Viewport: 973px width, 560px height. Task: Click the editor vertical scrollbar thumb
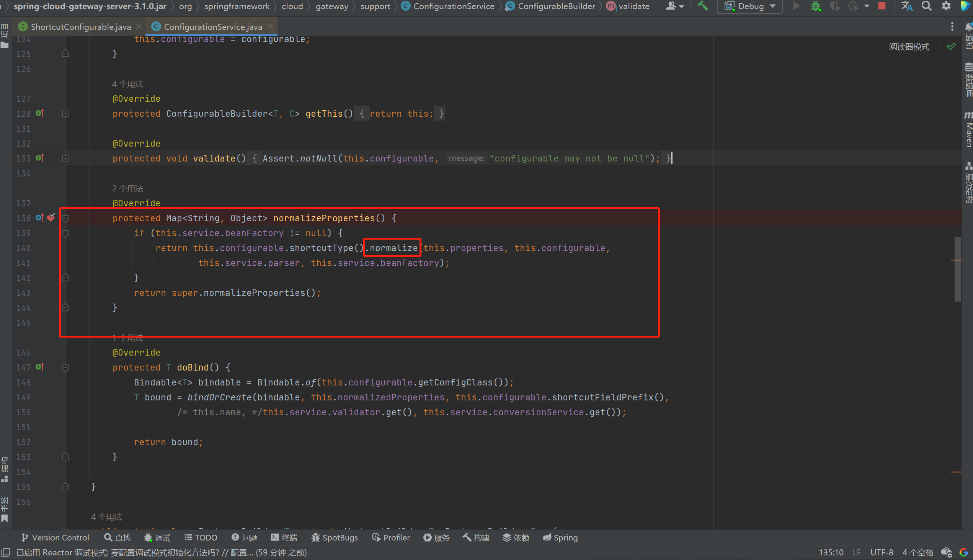coord(957,269)
